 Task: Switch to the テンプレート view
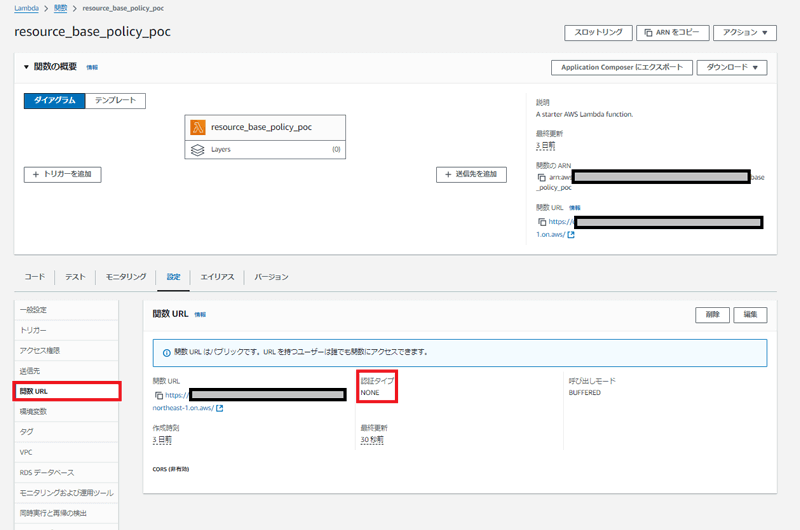pos(115,100)
